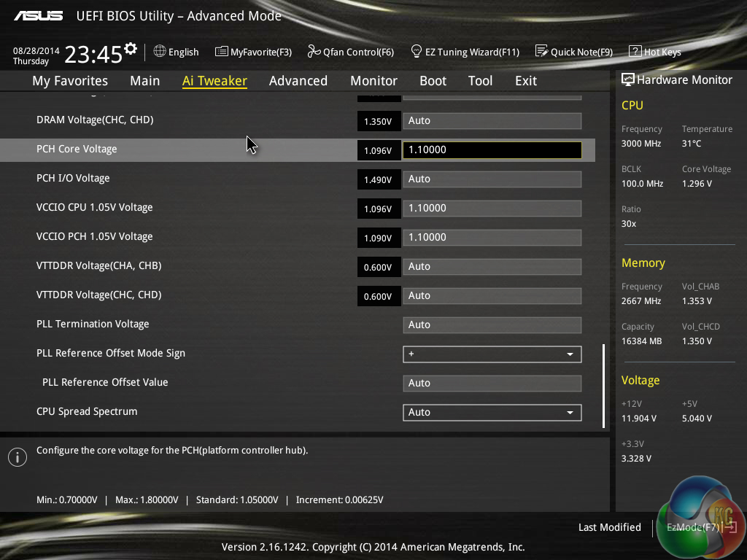Click the EzMode exit arrow icon
Screen dimensions: 747x560
click(x=730, y=526)
